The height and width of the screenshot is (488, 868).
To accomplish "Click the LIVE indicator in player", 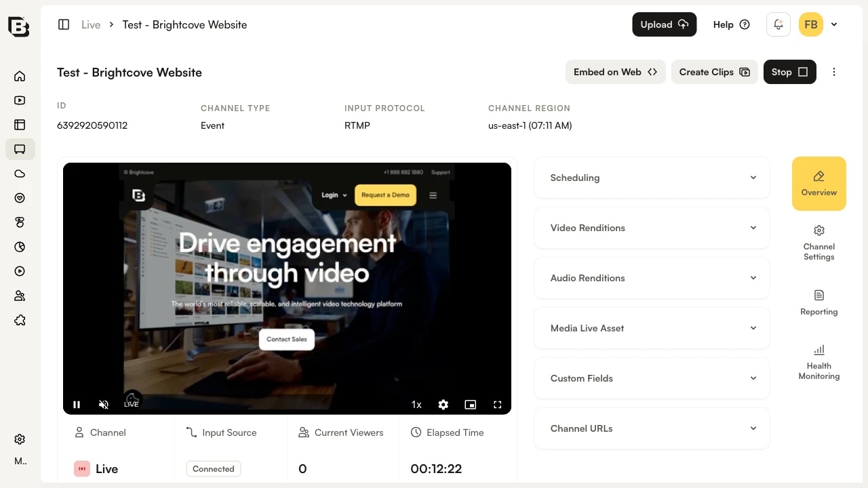I will tap(132, 404).
